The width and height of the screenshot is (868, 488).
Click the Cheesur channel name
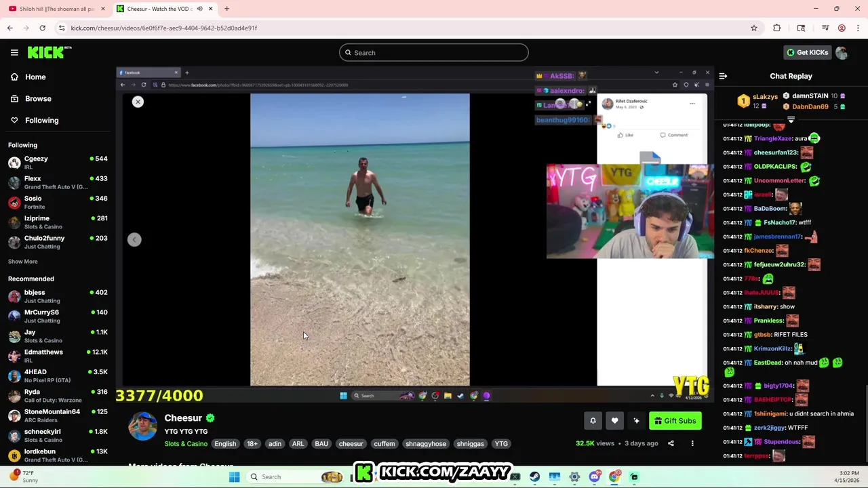[x=183, y=418]
